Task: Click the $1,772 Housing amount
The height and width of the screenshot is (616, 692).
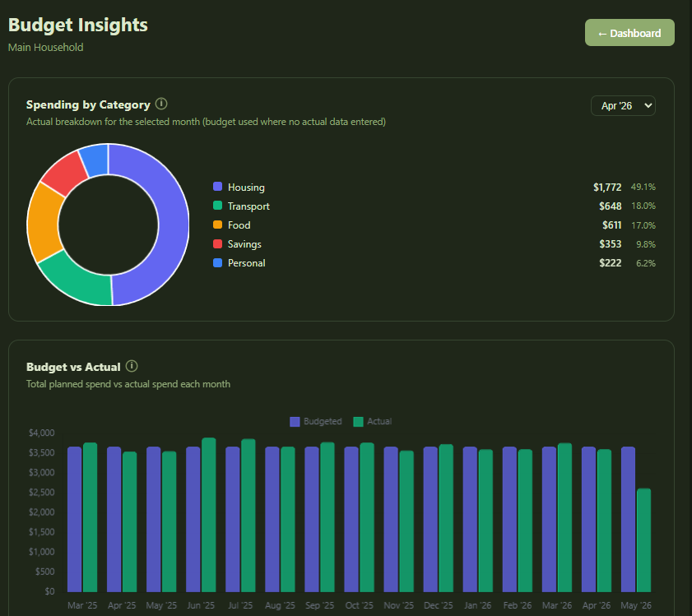Action: tap(607, 187)
